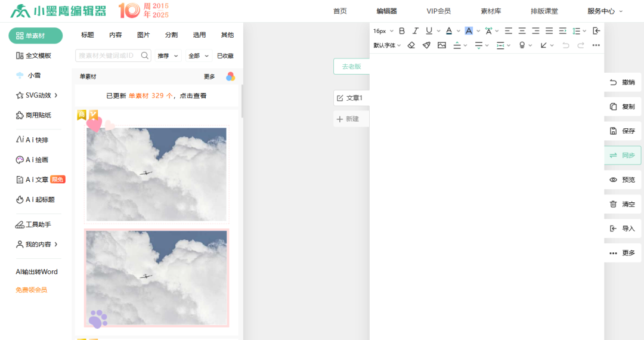Open 素材库 in top navigation
This screenshot has width=644, height=340.
coord(491,11)
